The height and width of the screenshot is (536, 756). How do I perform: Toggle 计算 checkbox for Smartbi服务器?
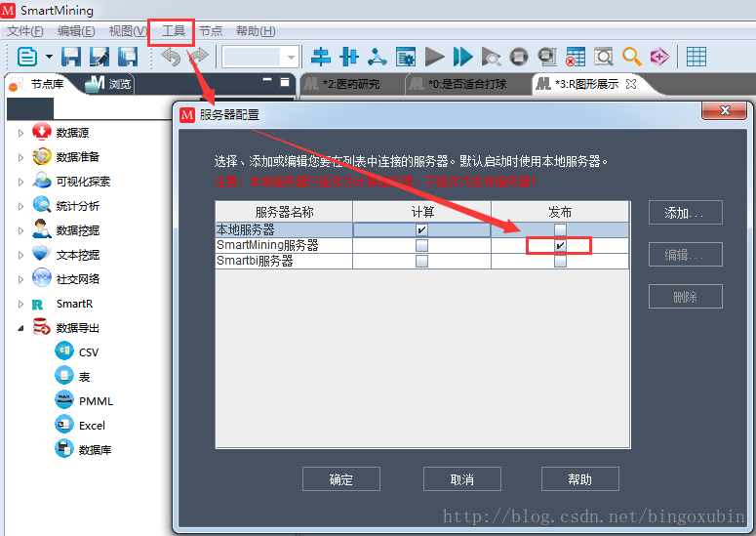[x=421, y=261]
